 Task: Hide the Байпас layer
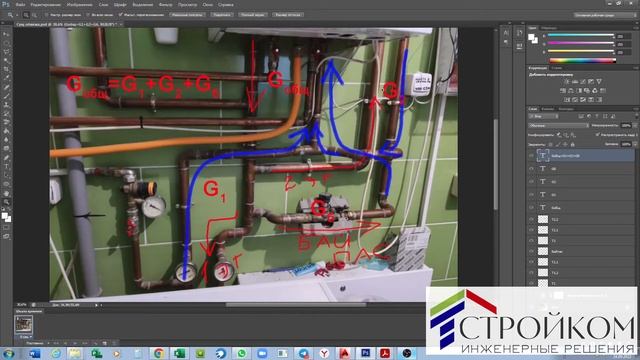click(531, 251)
